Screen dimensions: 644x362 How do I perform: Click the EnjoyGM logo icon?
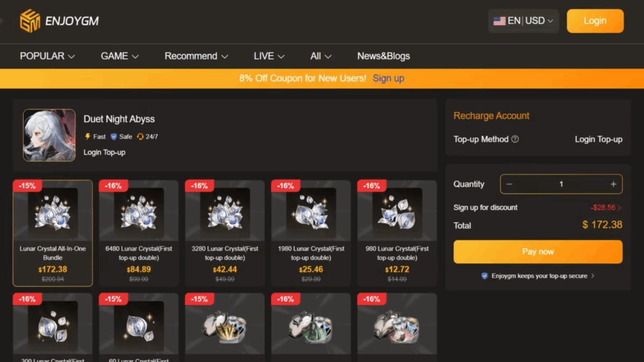30,21
